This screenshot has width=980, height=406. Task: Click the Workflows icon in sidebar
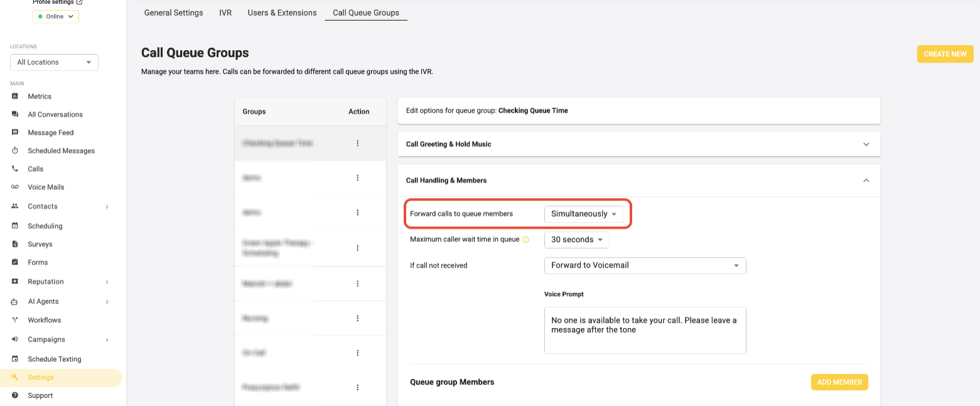(15, 320)
